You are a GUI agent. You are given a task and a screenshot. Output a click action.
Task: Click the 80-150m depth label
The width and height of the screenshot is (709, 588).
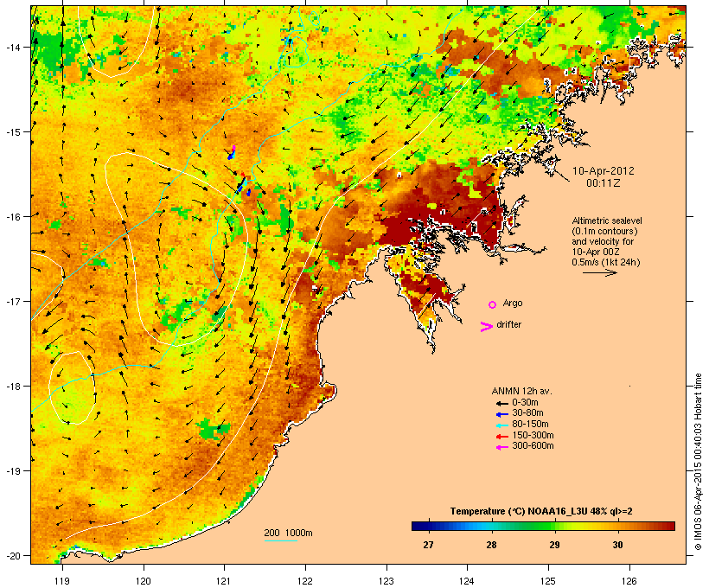[530, 425]
